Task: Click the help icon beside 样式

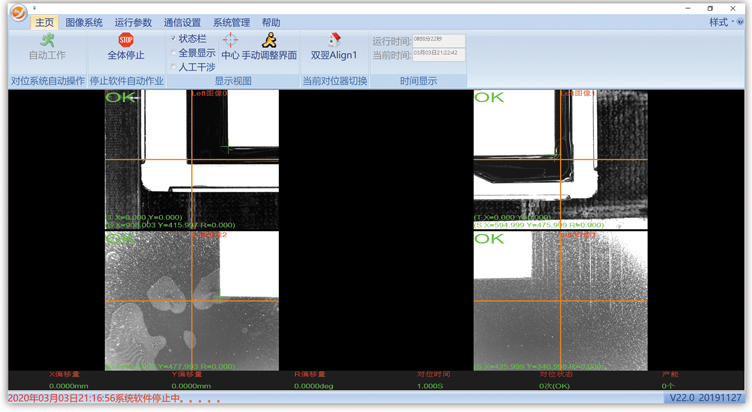Action: pyautogui.click(x=740, y=22)
